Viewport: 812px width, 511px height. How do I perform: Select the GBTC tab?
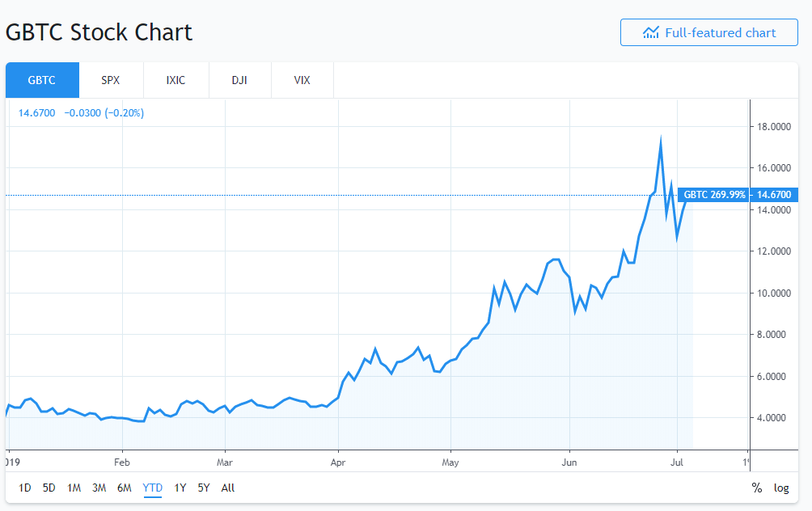tap(42, 80)
